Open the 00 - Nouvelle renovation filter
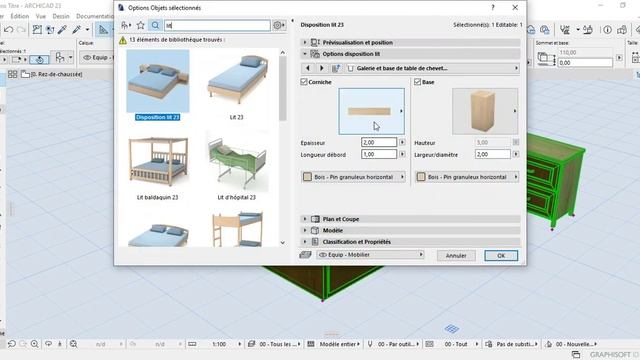Image resolution: width=640 pixels, height=360 pixels. (571, 344)
